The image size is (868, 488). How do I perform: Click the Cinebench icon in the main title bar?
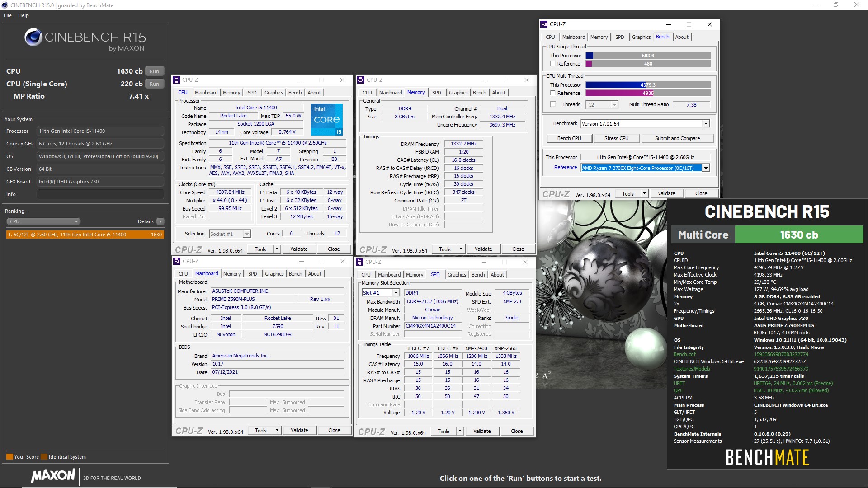point(5,5)
